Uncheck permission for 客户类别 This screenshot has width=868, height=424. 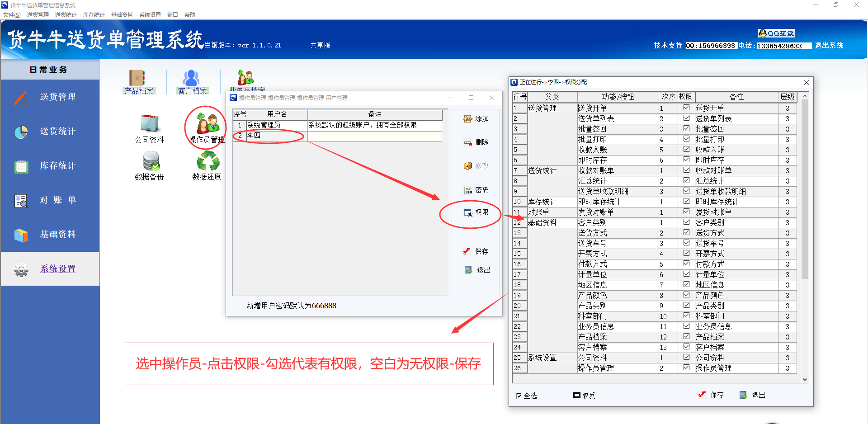pos(686,222)
